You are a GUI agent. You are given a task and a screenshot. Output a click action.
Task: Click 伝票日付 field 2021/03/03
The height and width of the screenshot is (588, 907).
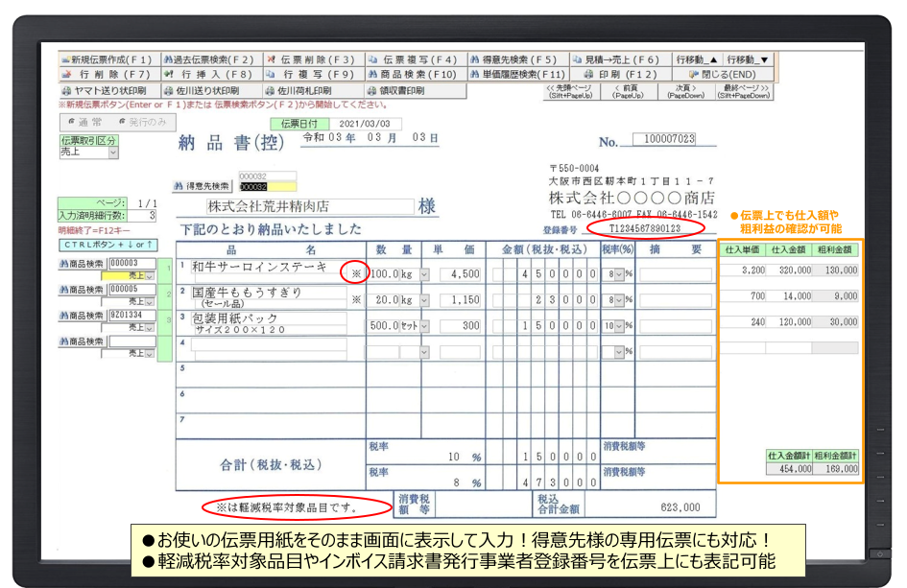[x=365, y=124]
